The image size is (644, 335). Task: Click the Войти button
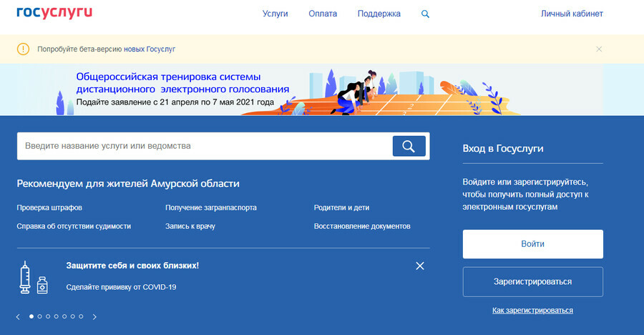click(x=532, y=244)
